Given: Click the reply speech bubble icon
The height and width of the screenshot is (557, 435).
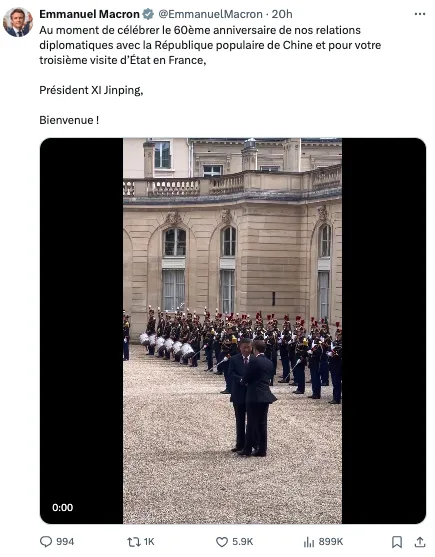Looking at the screenshot, I should (46, 542).
